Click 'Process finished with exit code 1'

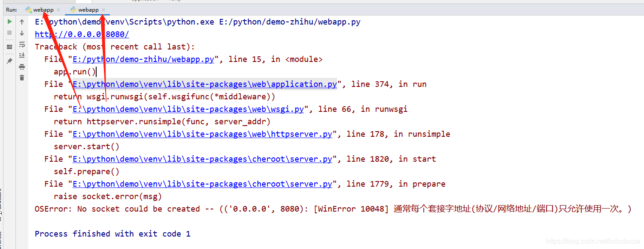[112, 234]
